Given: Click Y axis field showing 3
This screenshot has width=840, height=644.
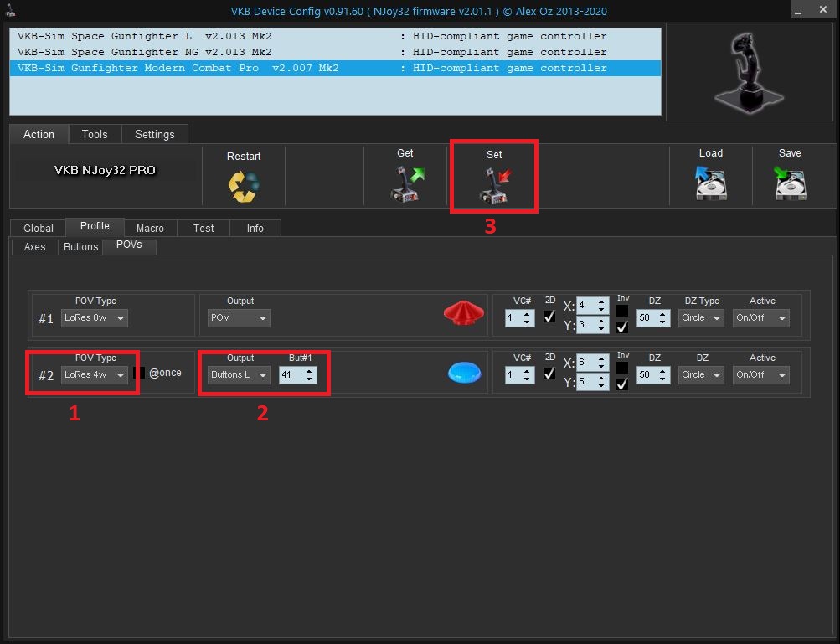Looking at the screenshot, I should pos(592,325).
